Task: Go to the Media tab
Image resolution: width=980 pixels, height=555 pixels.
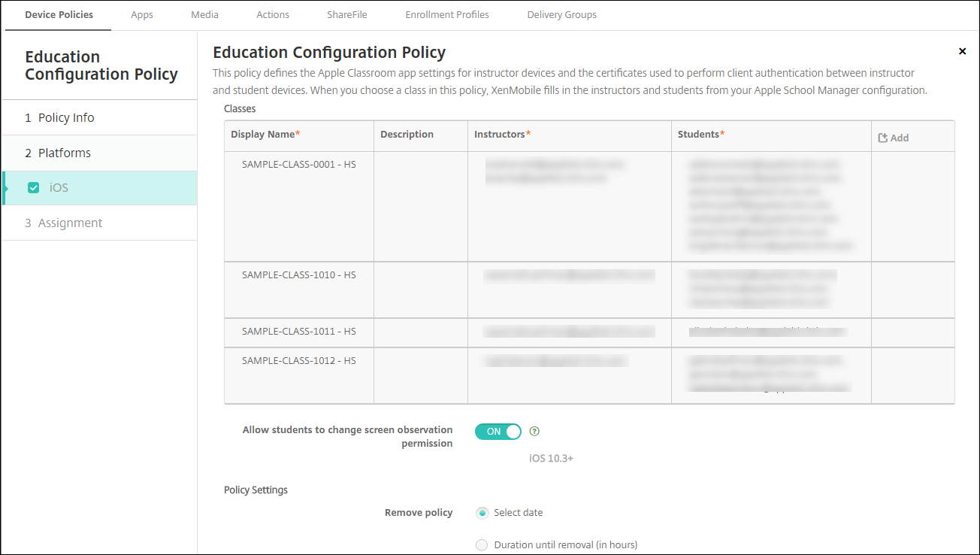Action: pyautogui.click(x=205, y=14)
